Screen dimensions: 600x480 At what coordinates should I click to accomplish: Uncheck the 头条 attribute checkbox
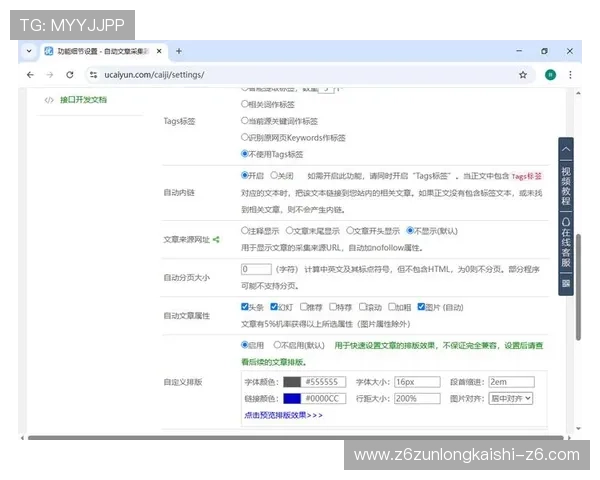245,307
